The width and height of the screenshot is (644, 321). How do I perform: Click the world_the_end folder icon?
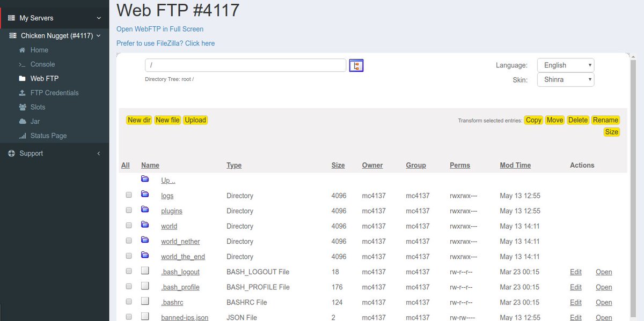coord(145,255)
